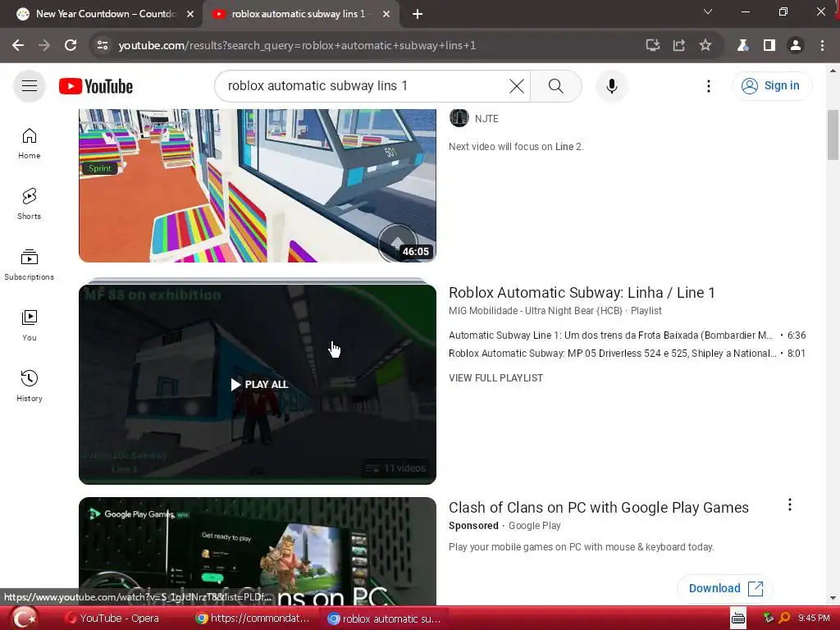
Task: Open Chrome three-dot menu
Action: [x=822, y=46]
